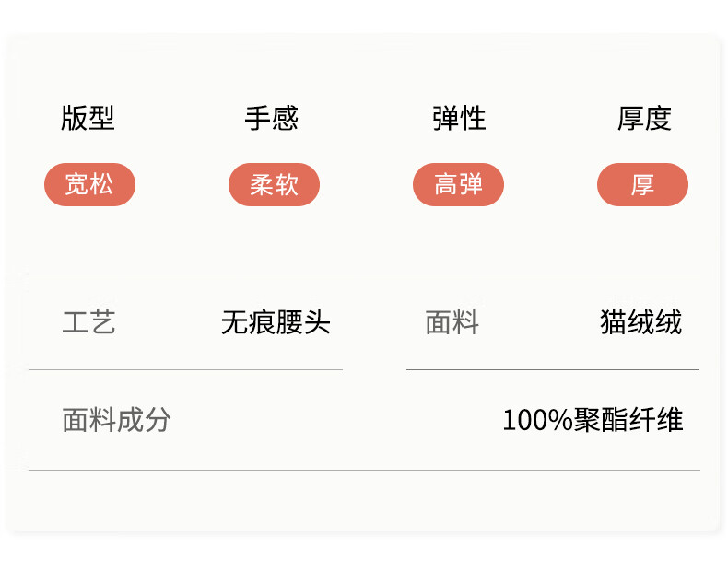Click the 工艺 row label
728x571 pixels.
point(88,322)
